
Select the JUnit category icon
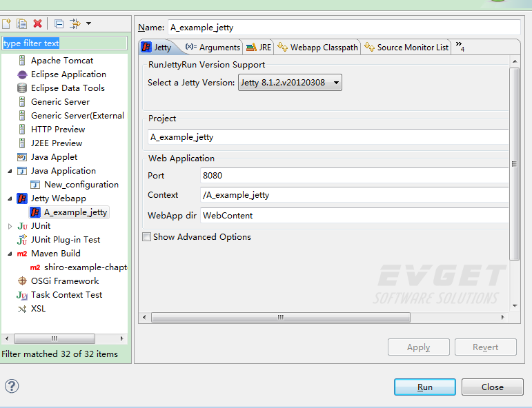tap(22, 226)
